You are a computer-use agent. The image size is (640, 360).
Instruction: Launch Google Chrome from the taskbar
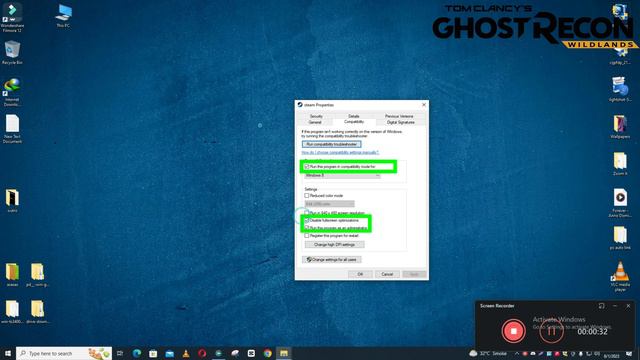pyautogui.click(x=267, y=353)
